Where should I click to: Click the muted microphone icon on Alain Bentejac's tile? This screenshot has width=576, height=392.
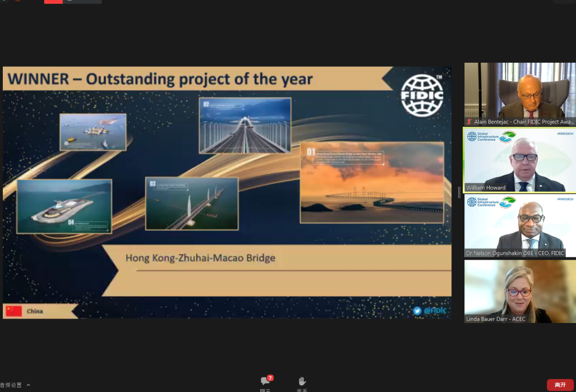coord(469,122)
